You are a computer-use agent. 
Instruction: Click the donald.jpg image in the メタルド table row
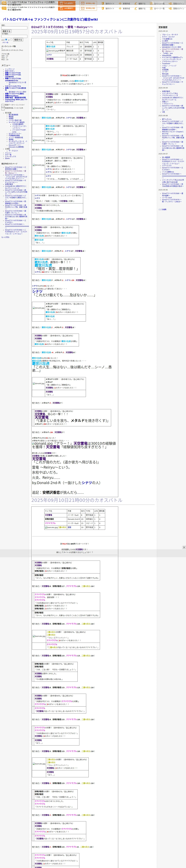pyautogui.click(x=52, y=51)
